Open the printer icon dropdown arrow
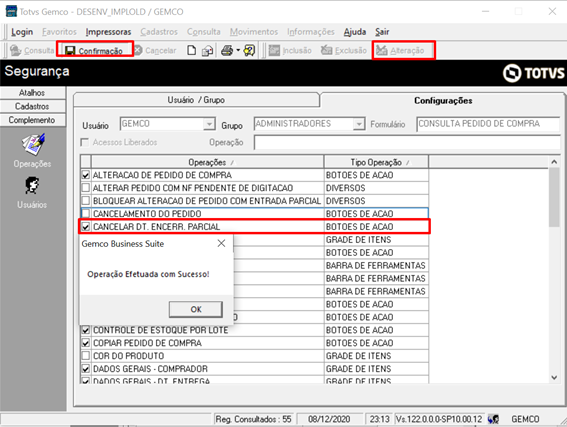The image size is (567, 427). pos(238,50)
